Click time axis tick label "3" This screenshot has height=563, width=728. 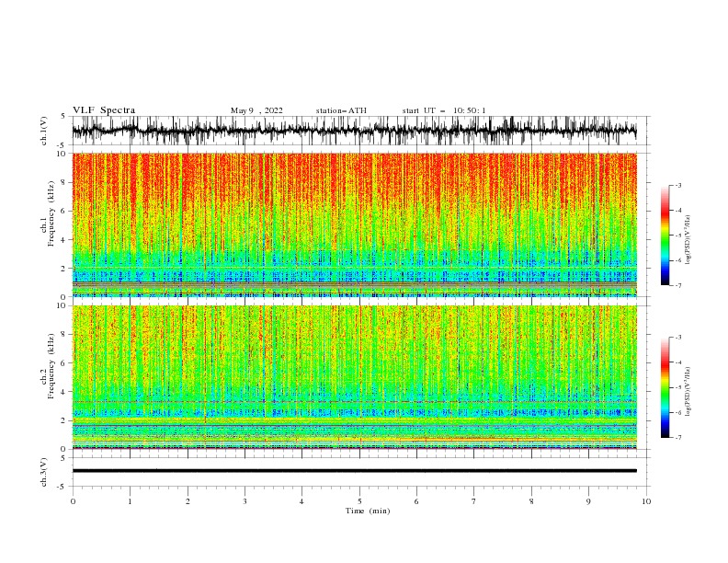coord(245,501)
